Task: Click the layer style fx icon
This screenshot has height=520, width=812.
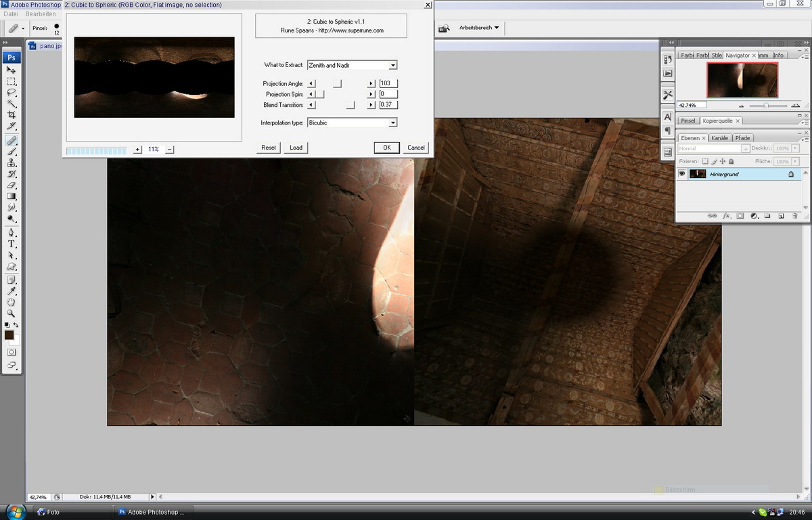Action: pos(727,216)
